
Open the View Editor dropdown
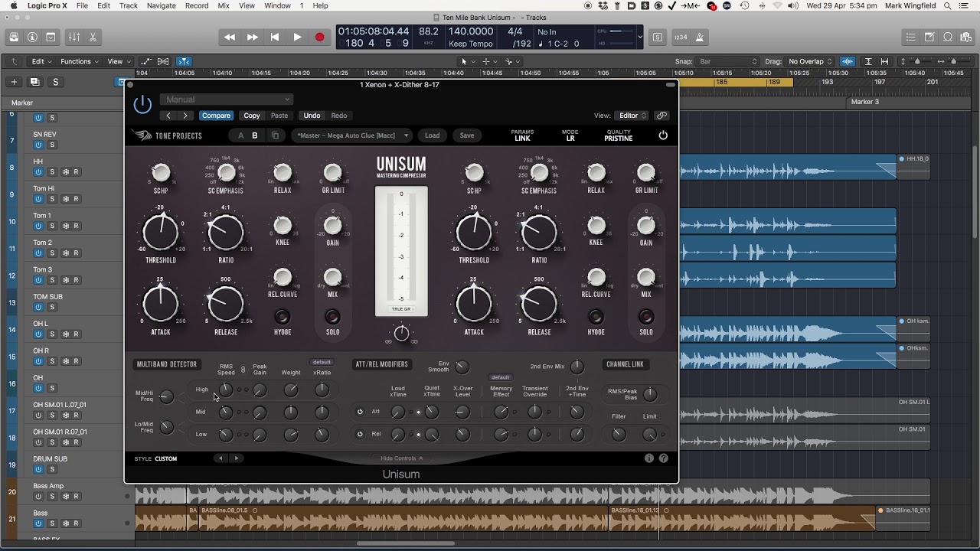coord(631,116)
